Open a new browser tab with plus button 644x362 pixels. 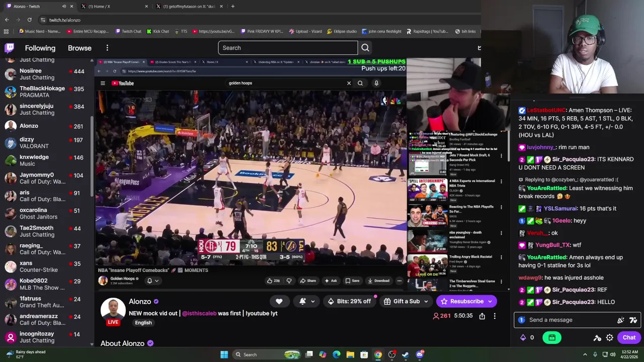(232, 6)
